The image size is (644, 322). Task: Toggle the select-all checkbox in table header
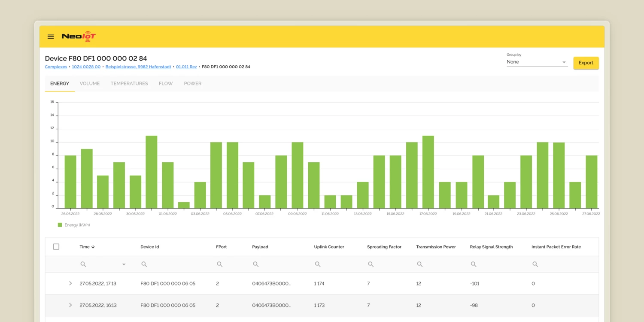[x=56, y=247]
